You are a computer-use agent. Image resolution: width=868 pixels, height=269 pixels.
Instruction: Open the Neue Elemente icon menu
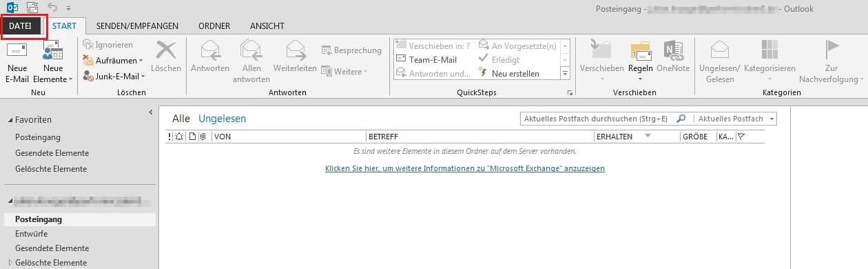tap(52, 51)
